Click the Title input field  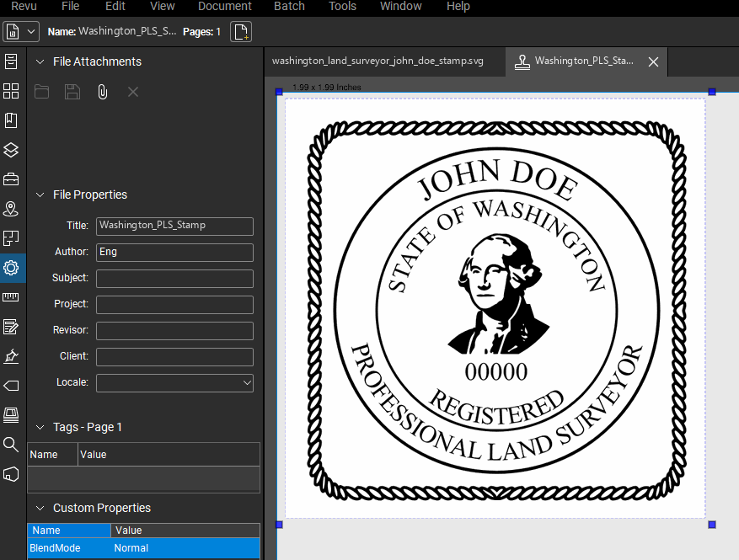(174, 226)
